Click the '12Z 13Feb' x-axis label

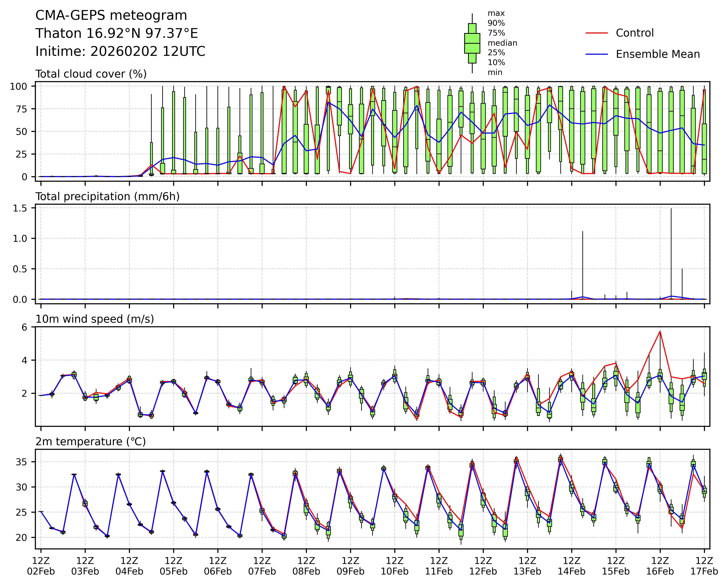tap(527, 566)
